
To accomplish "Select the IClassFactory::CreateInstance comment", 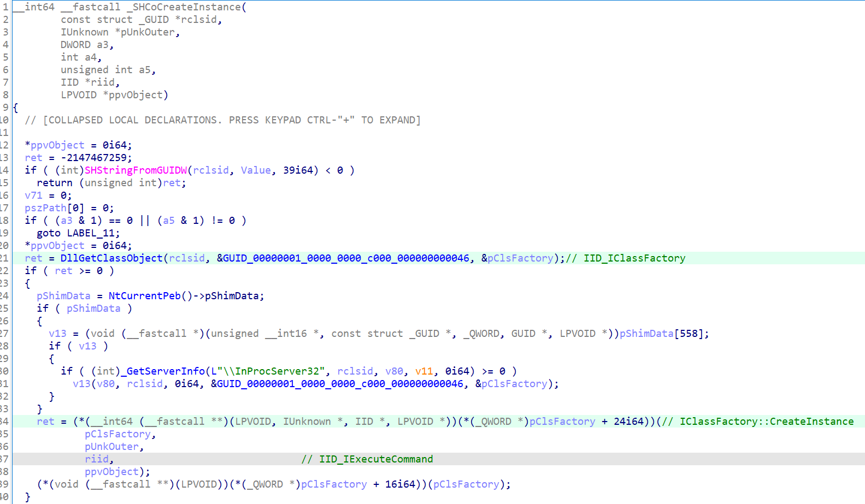I will coord(766,422).
